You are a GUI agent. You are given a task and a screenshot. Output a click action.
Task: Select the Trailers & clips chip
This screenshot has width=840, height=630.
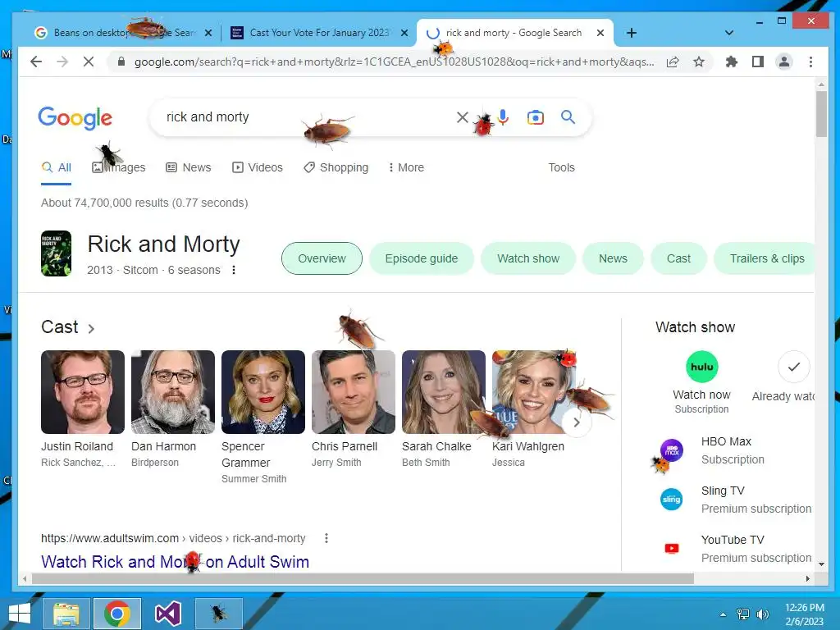[x=765, y=258]
